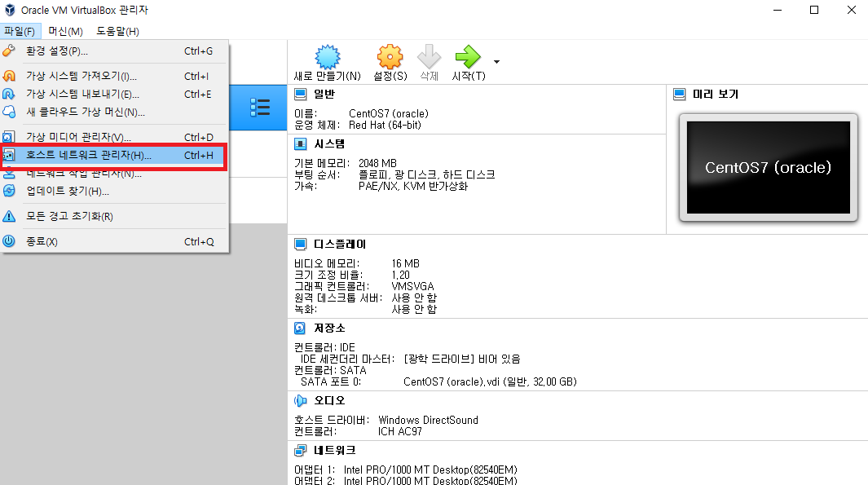This screenshot has height=485, width=868.
Task: Open the tools list menu icon
Action: click(x=260, y=108)
